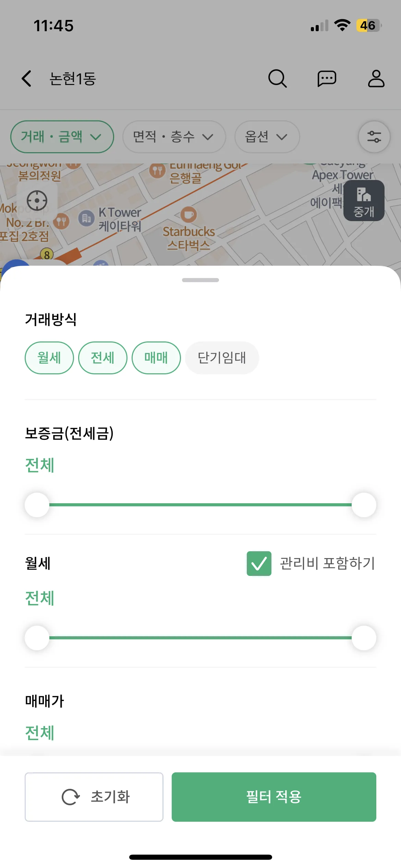Tap the bottom sheet drag handle

click(200, 280)
